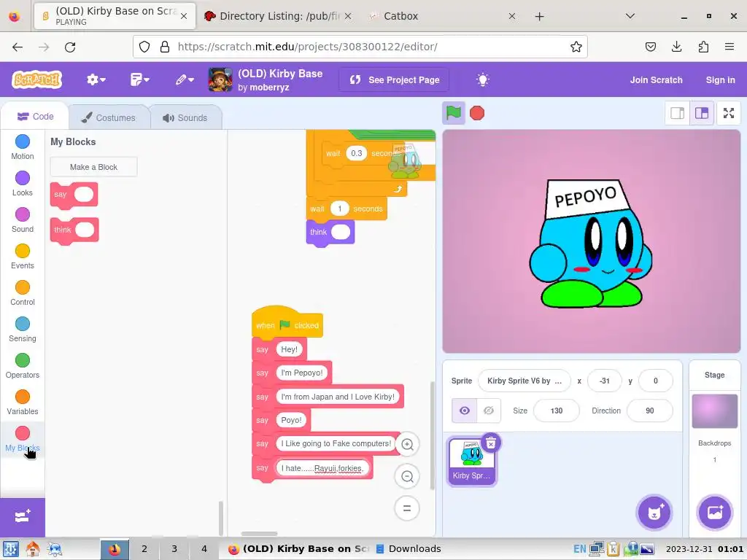Viewport: 747px width, 560px height.
Task: Reload the browser page
Action: pos(70,47)
